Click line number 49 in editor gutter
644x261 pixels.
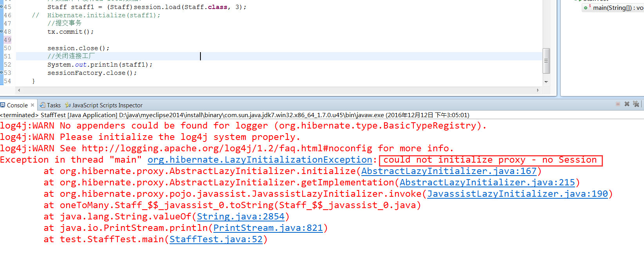(x=7, y=40)
